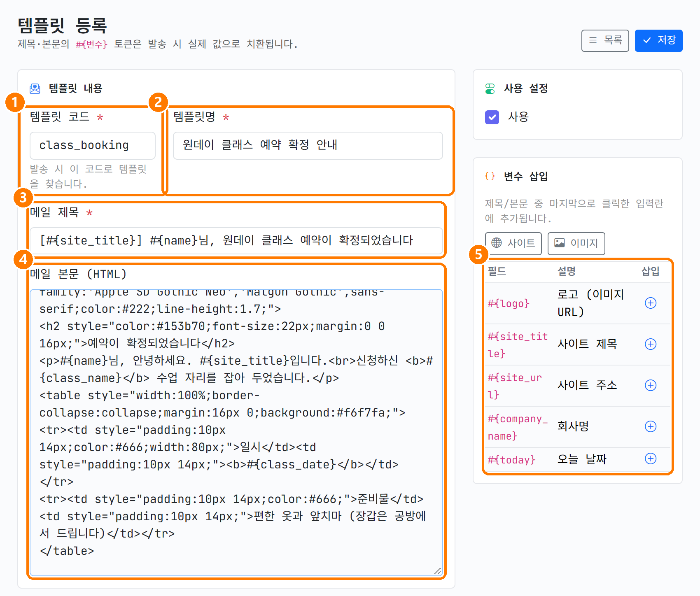Click inside the 메일 본문 HTML textarea

click(236, 433)
